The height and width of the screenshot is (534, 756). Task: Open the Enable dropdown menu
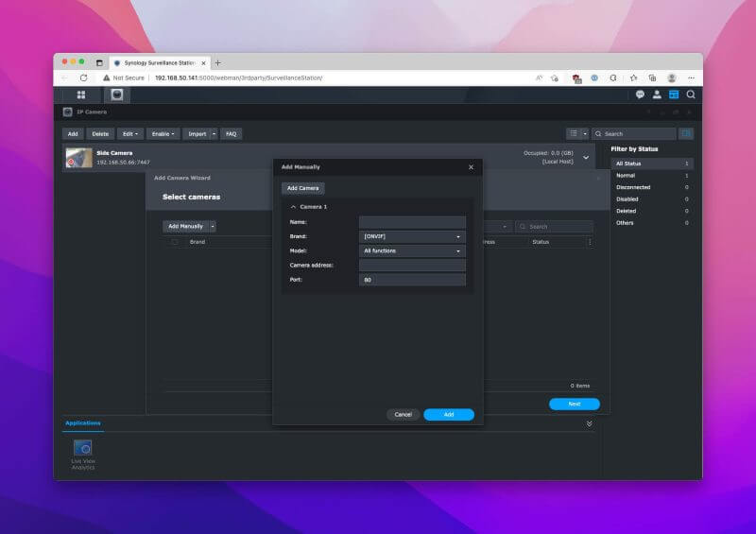click(163, 133)
